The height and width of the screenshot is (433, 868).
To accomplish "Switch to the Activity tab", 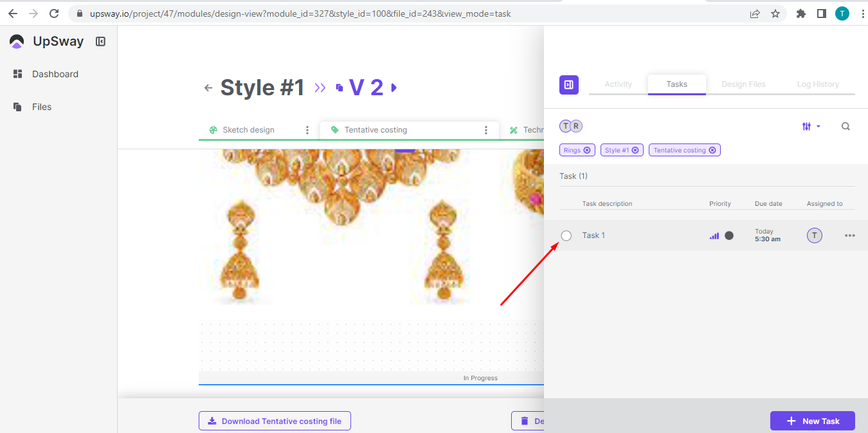I will click(618, 84).
